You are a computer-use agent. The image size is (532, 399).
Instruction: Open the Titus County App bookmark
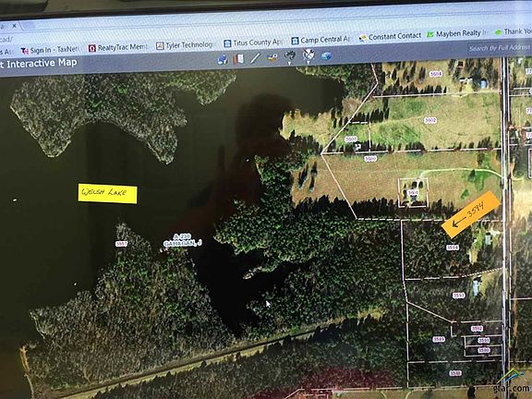(x=253, y=42)
